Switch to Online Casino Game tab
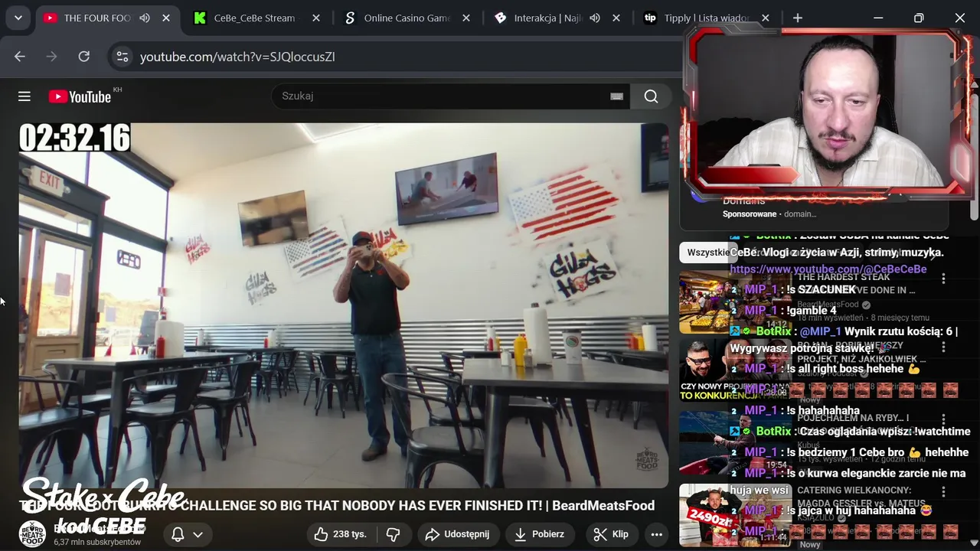This screenshot has height=551, width=980. 407,18
